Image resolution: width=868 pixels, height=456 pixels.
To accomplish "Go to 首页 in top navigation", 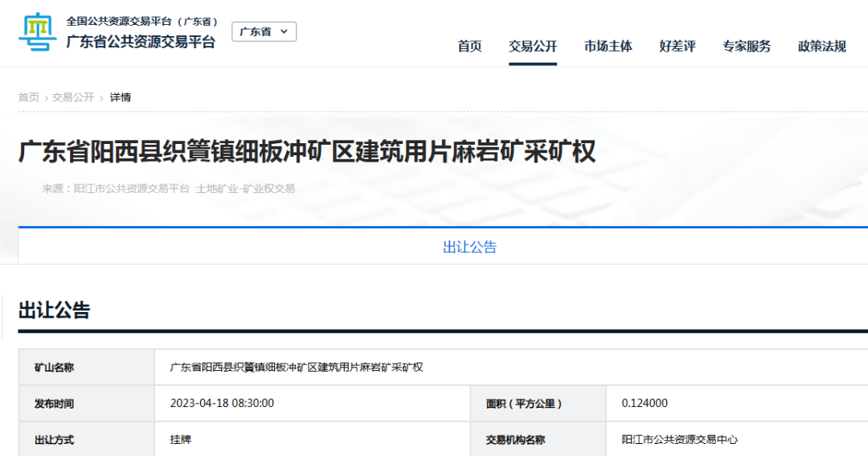I will click(x=469, y=47).
